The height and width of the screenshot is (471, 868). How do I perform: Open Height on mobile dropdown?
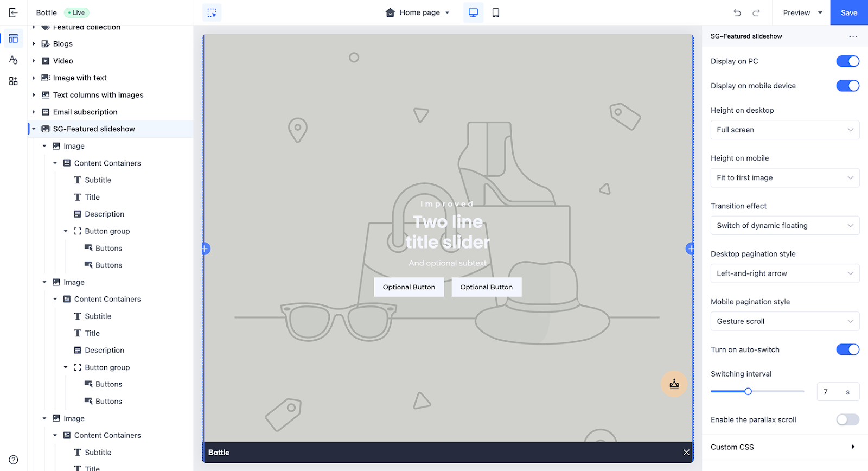tap(785, 177)
